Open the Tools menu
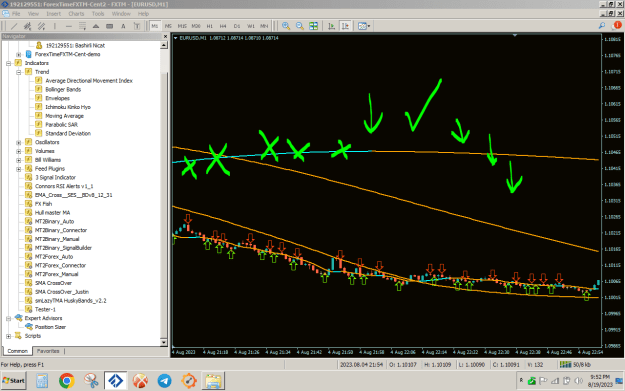Screen dimensions: 625x391 click(x=98, y=14)
